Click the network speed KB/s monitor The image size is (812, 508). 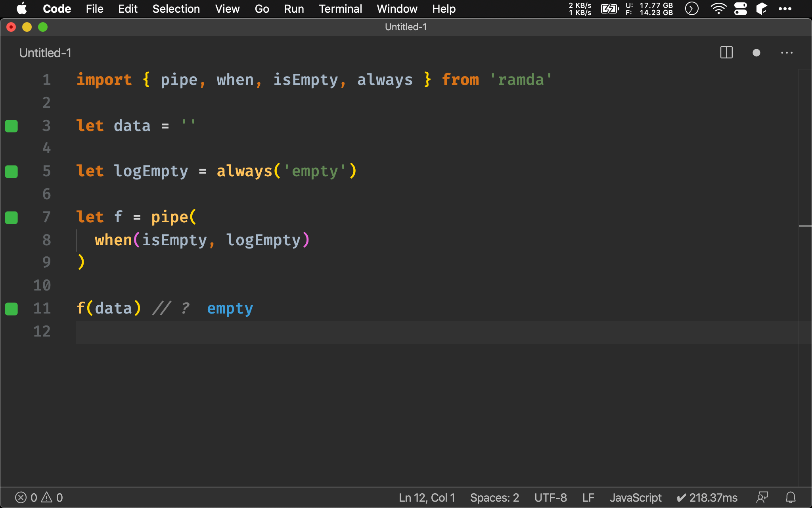click(580, 9)
